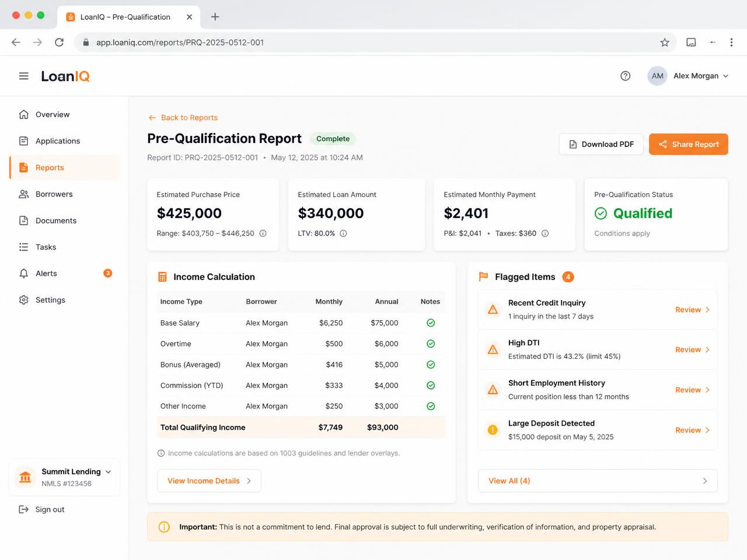Click Commission (YTD) notes check icon
The width and height of the screenshot is (747, 560).
(x=431, y=386)
